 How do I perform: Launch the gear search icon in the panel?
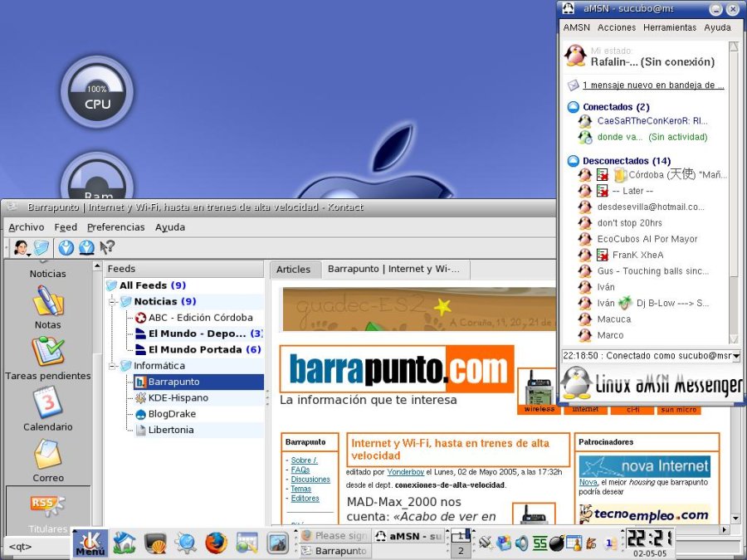click(x=186, y=543)
